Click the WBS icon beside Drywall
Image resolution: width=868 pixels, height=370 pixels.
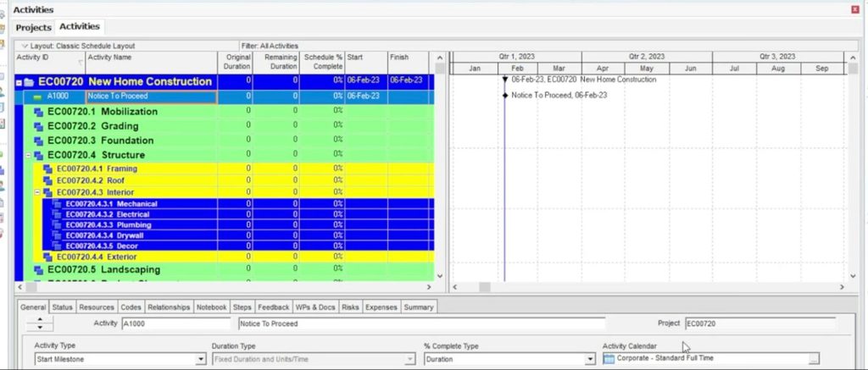57,235
